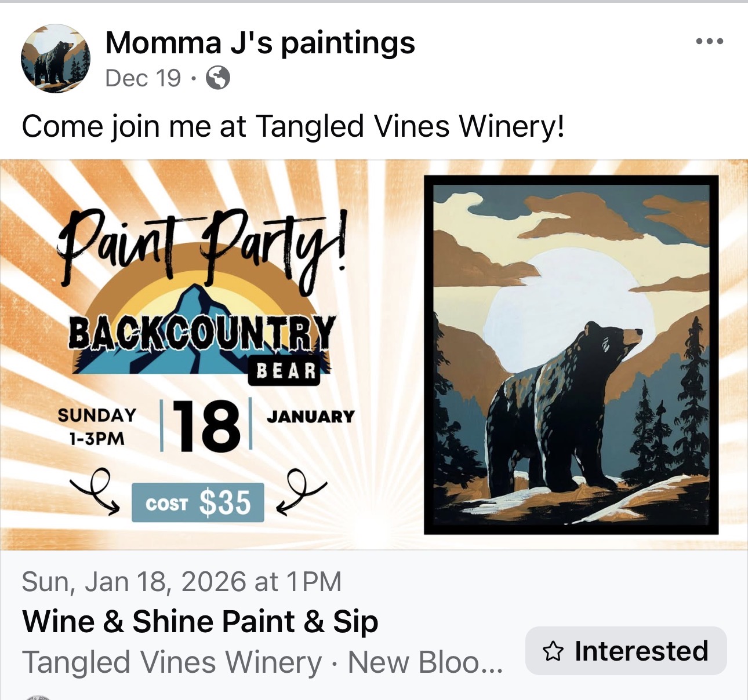Click the "Come join me" post caption
Screen dimensions: 748x700
[x=293, y=126]
